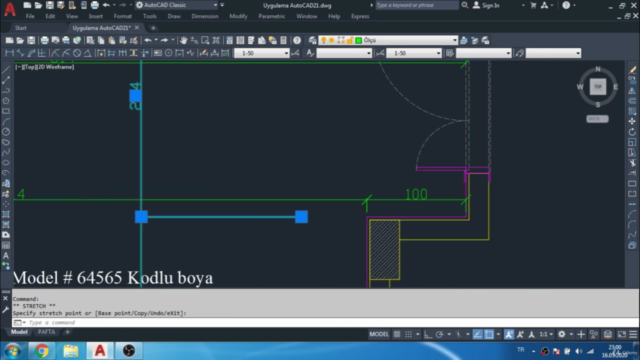Open the 1-50 dimension style dropdown

[286, 53]
